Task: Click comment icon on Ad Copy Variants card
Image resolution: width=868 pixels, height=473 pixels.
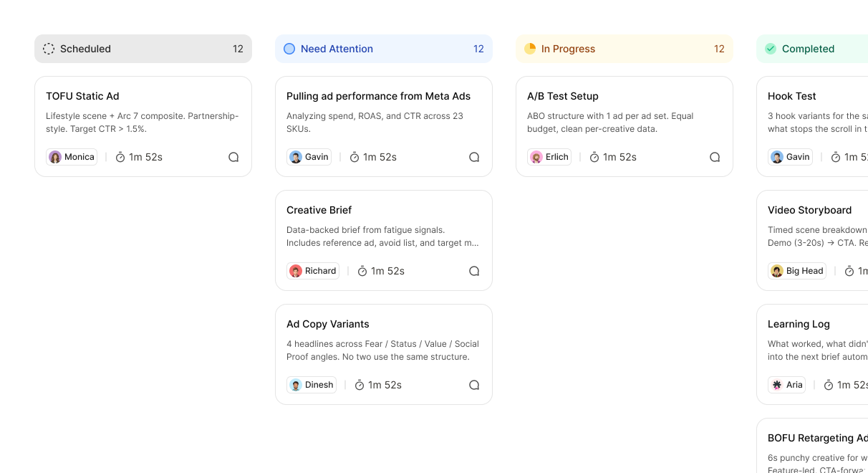Action: 474,385
